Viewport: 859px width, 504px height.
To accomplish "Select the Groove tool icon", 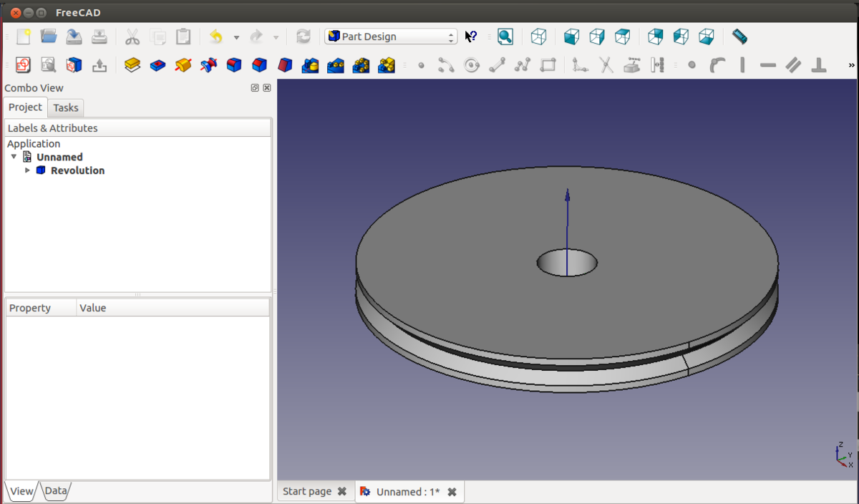I will tap(208, 65).
